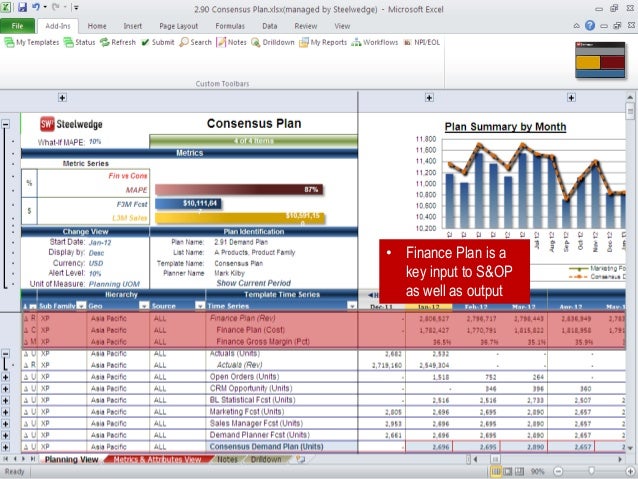Click the 90% zoom level
This screenshot has height=479, width=638.
tap(537, 472)
